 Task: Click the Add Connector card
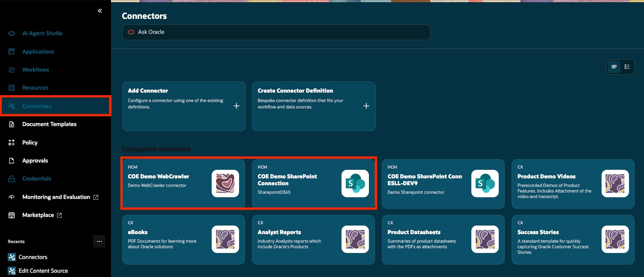pyautogui.click(x=184, y=106)
